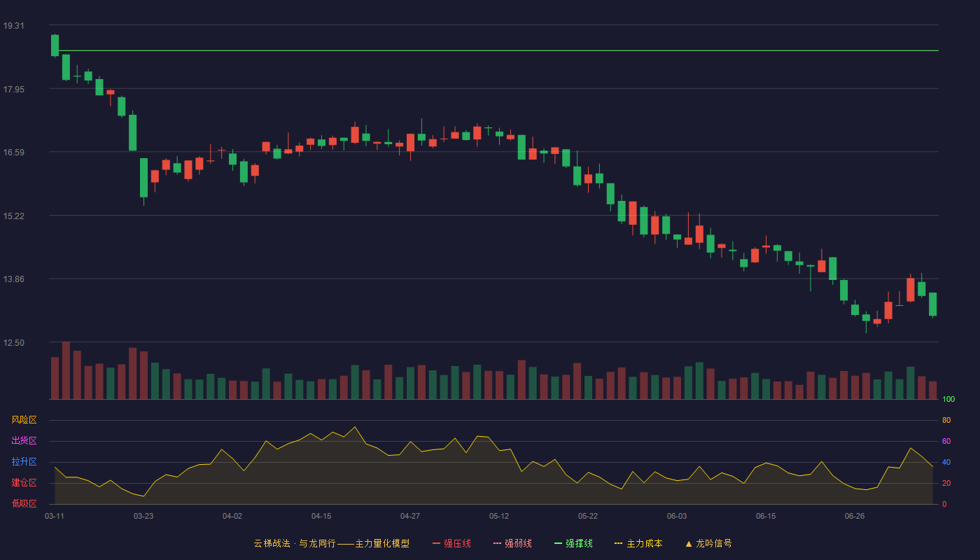Click the 云梯战法 legend title text
Image resolution: width=980 pixels, height=560 pixels.
pyautogui.click(x=272, y=543)
